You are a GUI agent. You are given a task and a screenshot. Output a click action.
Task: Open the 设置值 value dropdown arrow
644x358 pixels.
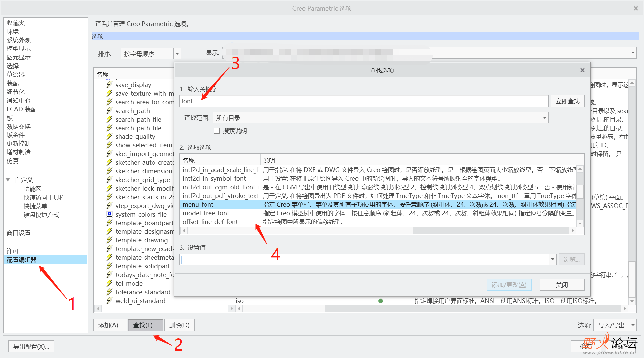click(x=552, y=259)
